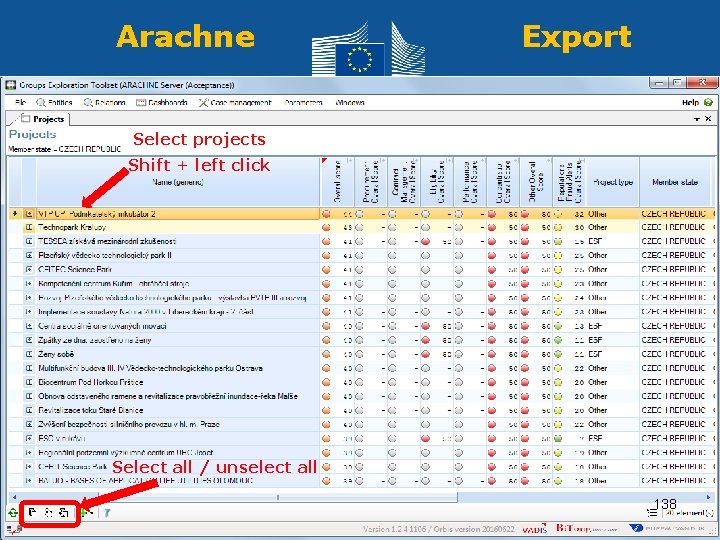
Task: Expand the Biocentrum Pod Horkou row
Action: tap(29, 382)
